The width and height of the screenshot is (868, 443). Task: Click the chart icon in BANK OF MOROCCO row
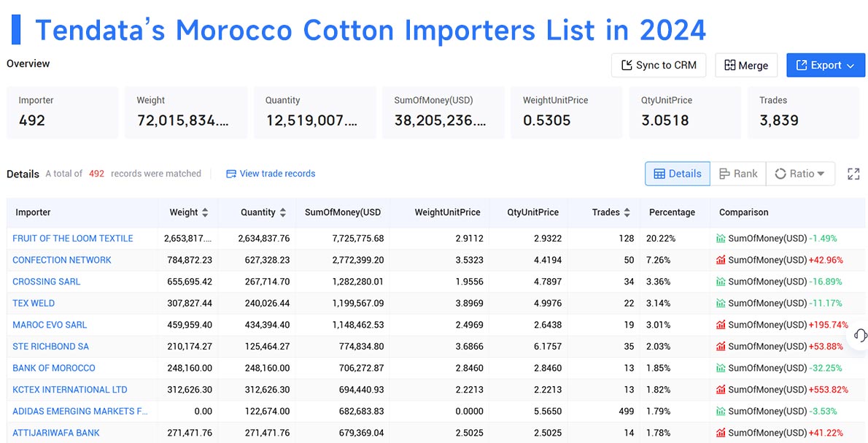[x=721, y=369]
